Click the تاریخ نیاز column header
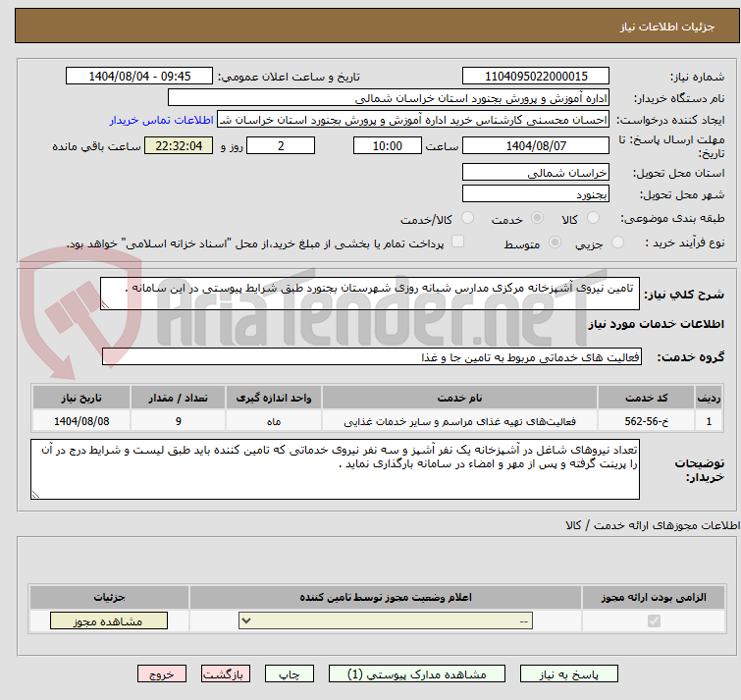This screenshot has height=700, width=741. click(x=81, y=398)
